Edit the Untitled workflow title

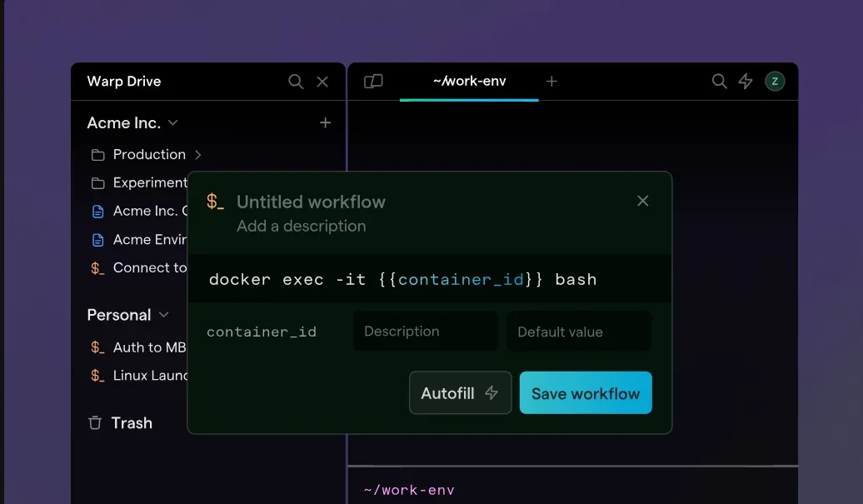point(311,202)
